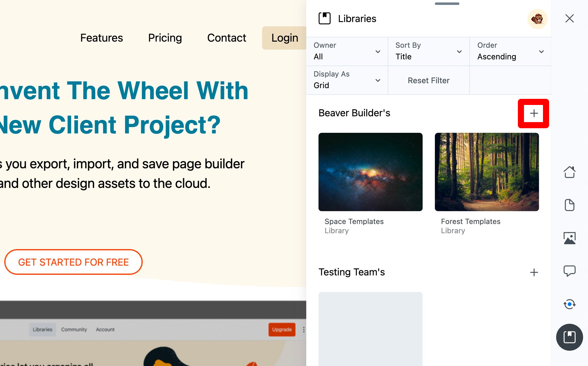
Task: Add a new library under Beaver Builder's
Action: [533, 113]
